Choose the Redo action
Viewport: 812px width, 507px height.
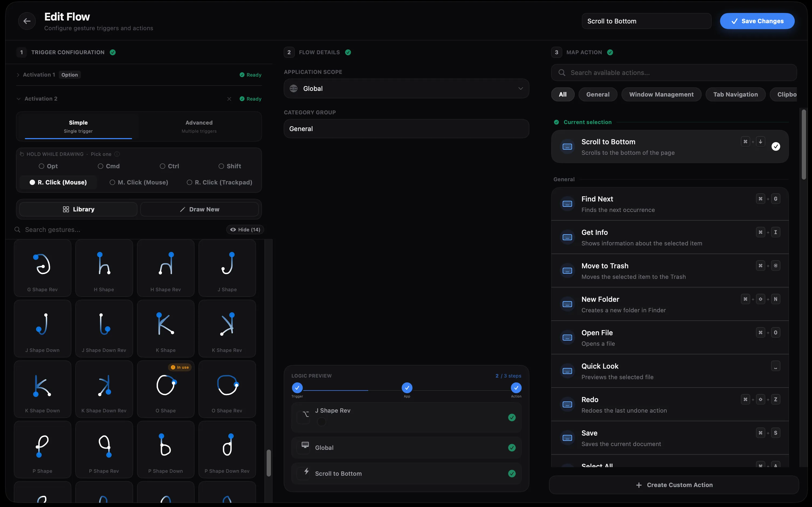click(670, 405)
